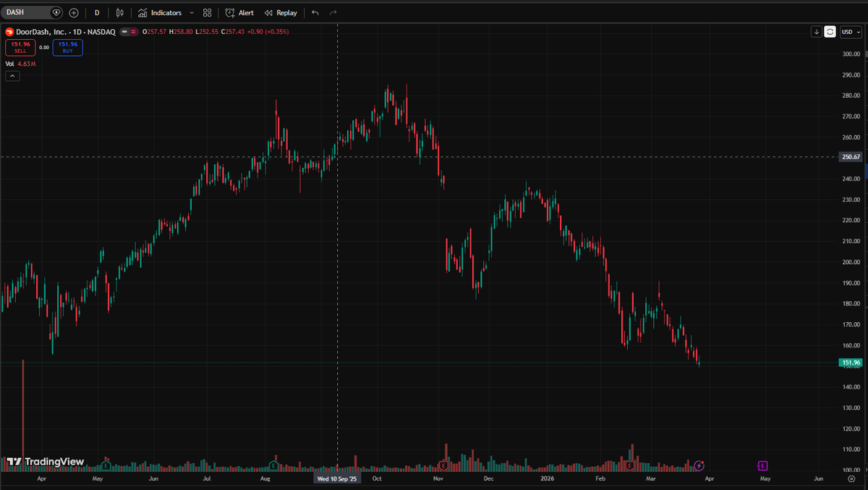Expand the favorites arrow beside Indicators
The width and height of the screenshot is (868, 490).
tap(191, 12)
